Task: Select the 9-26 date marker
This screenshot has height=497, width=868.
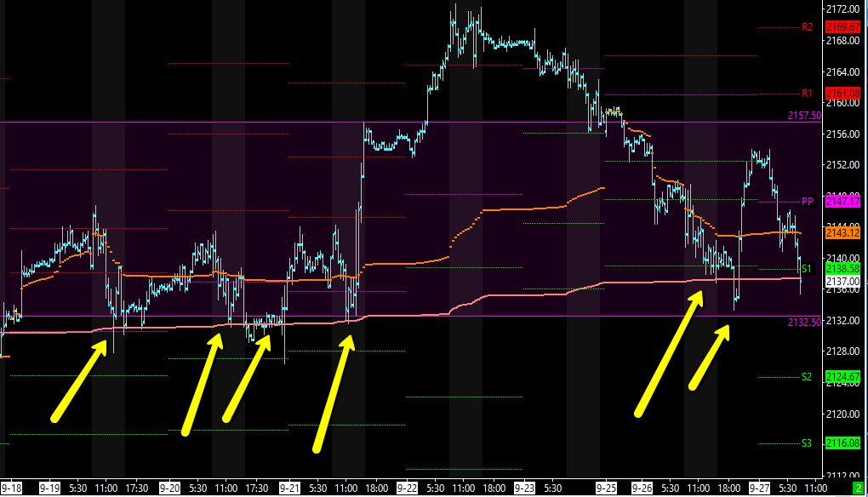Action: point(642,488)
